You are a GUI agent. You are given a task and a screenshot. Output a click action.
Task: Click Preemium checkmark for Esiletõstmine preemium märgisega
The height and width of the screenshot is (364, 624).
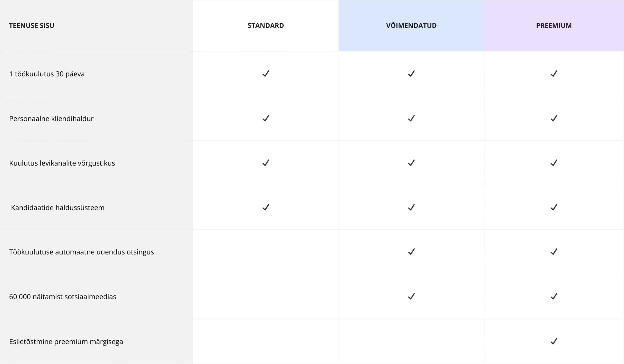pyautogui.click(x=554, y=342)
